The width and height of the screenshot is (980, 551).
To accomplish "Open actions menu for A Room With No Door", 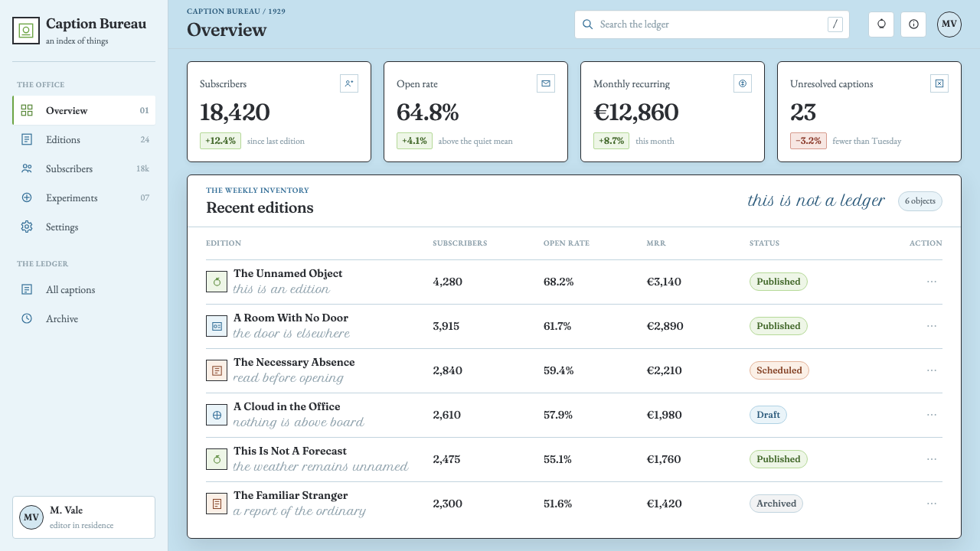I will [932, 326].
